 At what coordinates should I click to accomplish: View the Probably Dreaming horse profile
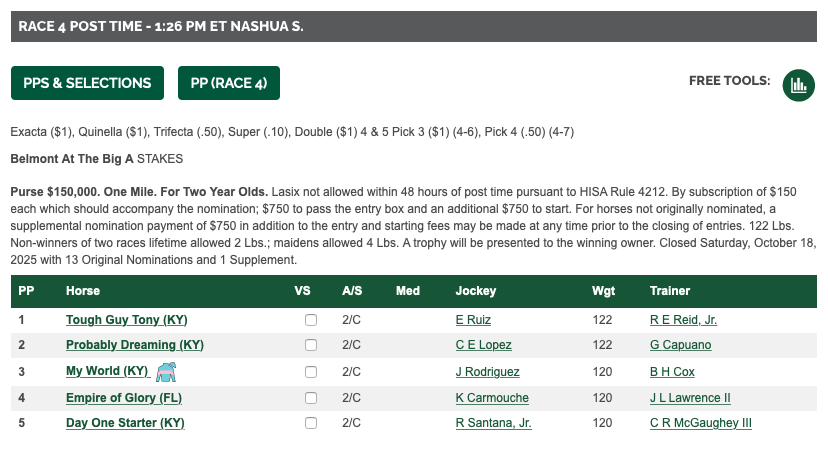pyautogui.click(x=135, y=346)
